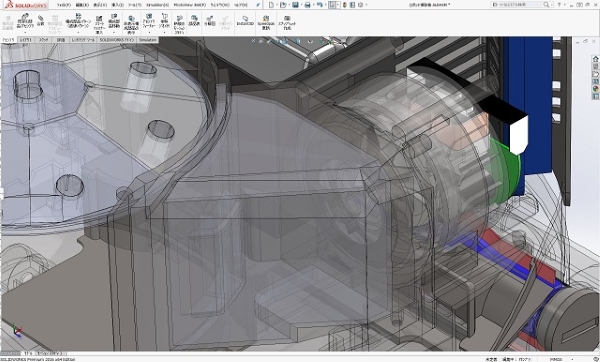
Task: Open the Simulation menu
Action: (157, 5)
